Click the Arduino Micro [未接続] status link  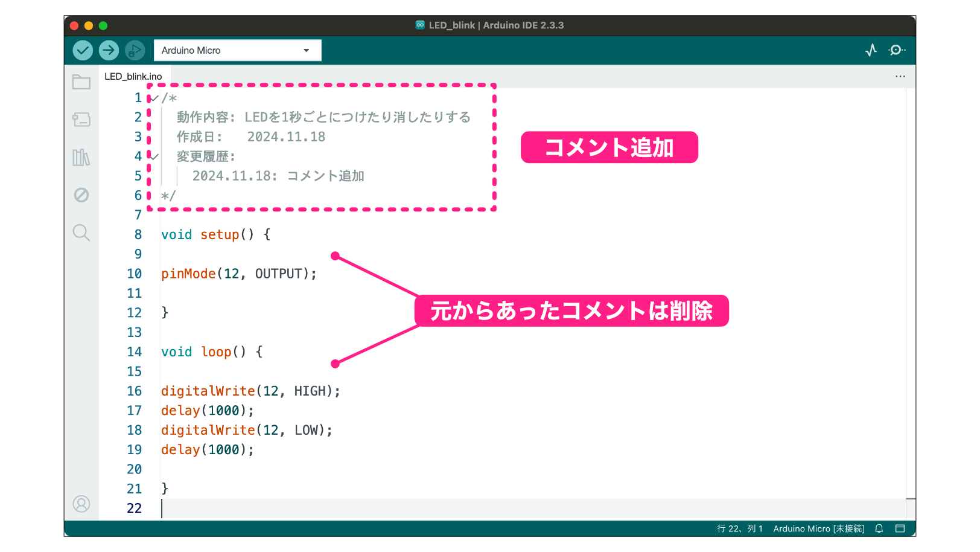click(x=819, y=528)
